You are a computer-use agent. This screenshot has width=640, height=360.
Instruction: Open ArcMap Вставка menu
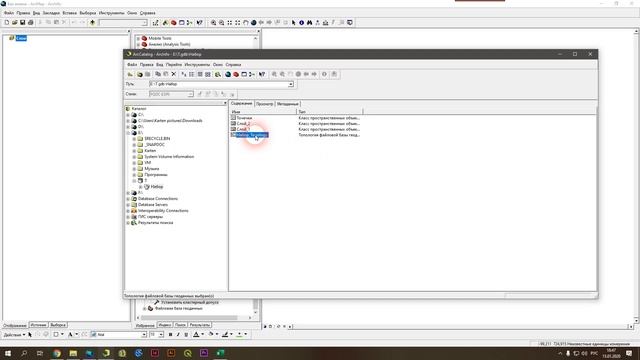(70, 13)
